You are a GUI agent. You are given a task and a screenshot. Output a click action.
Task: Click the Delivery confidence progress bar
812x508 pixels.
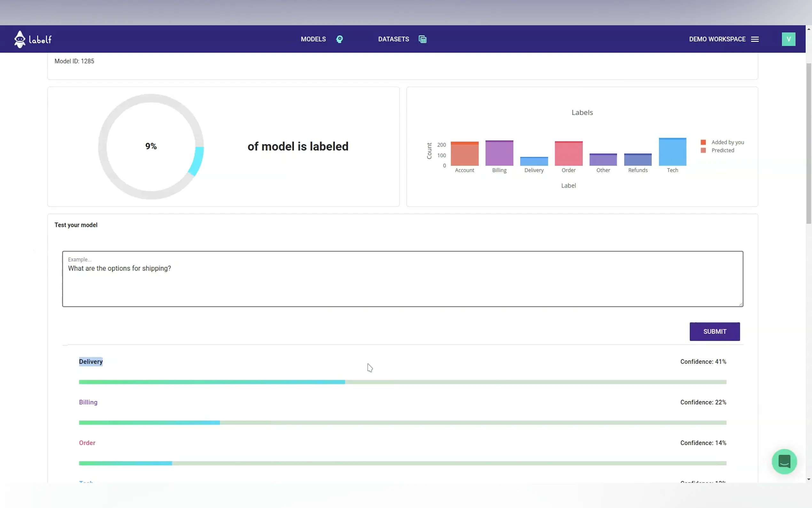(x=402, y=382)
